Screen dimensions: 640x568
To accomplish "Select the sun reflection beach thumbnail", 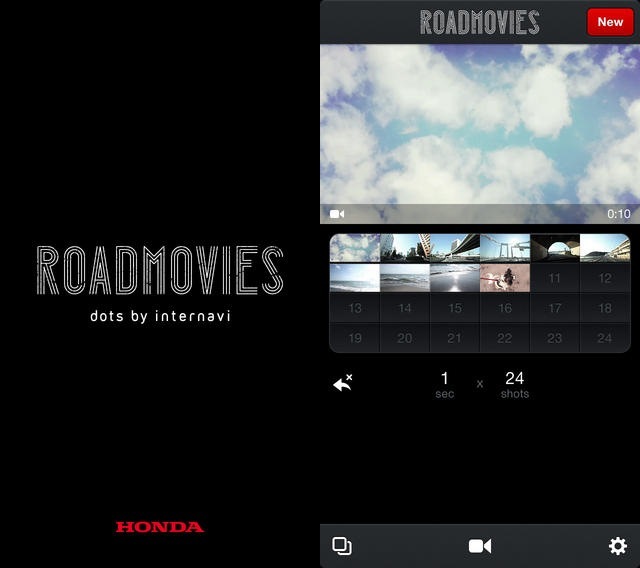I will [455, 278].
